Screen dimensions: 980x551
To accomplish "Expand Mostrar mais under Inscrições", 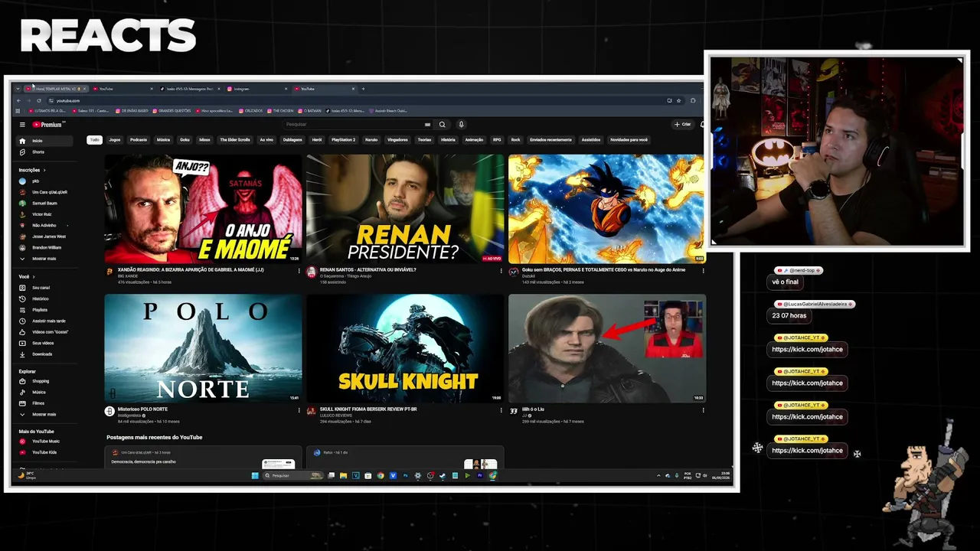I will click(x=46, y=259).
